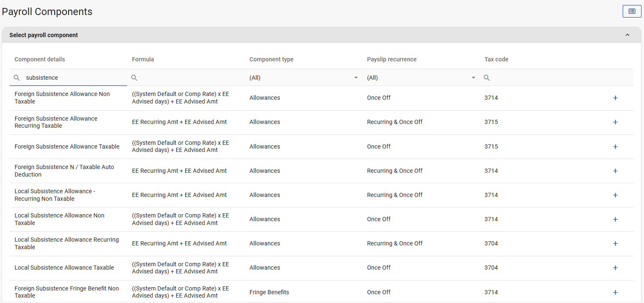Add Foreign Subsistence Fringe Benefit Non Taxable
This screenshot has width=644, height=303.
click(615, 292)
